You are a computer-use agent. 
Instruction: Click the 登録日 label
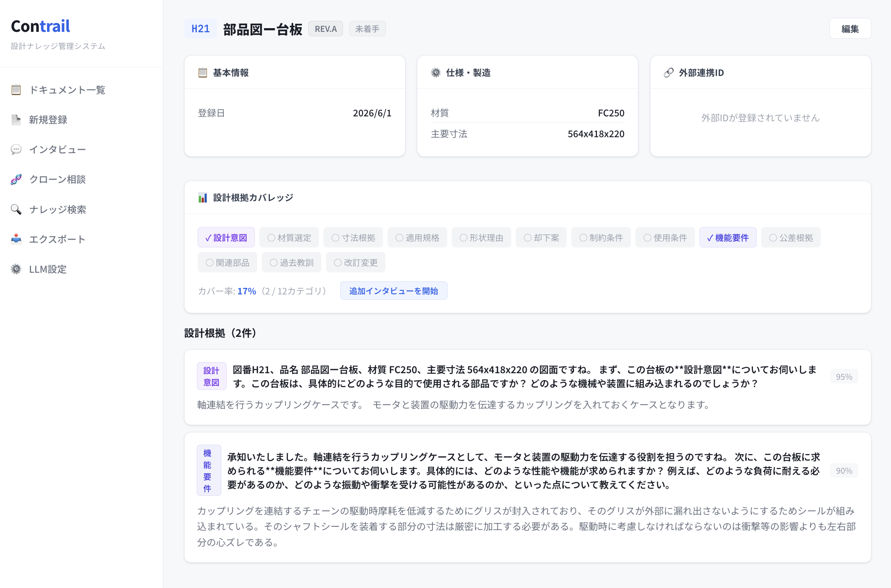(211, 113)
